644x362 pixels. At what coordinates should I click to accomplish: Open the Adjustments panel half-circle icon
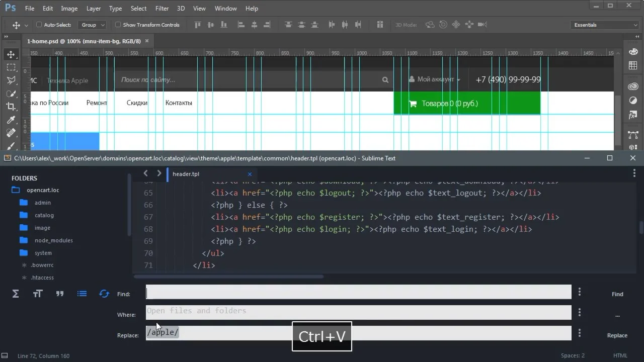(633, 100)
